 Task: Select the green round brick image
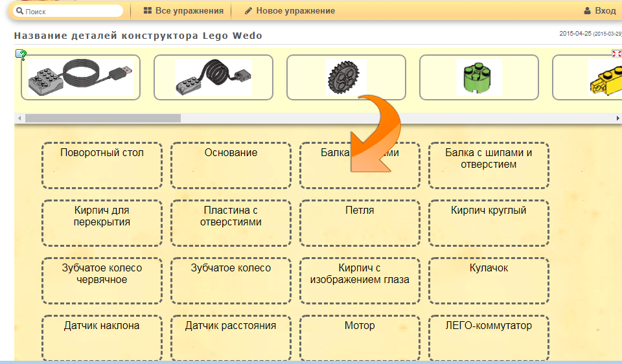(479, 77)
